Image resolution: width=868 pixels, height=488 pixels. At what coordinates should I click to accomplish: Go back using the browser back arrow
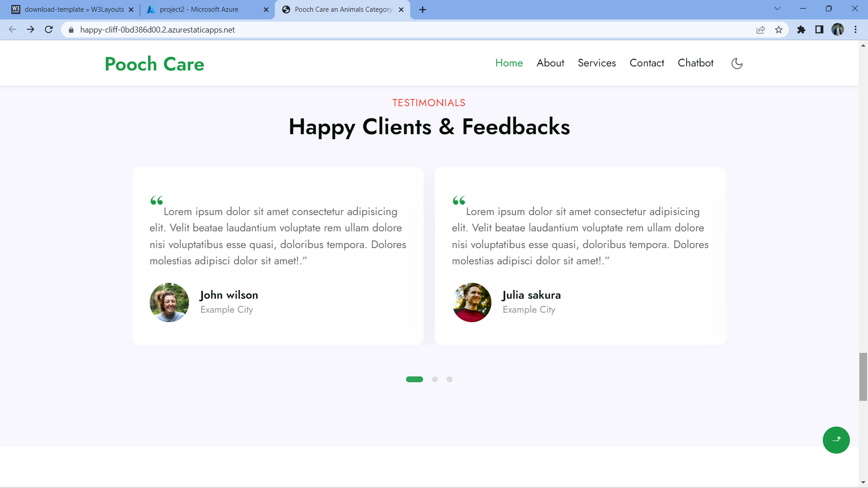12,30
